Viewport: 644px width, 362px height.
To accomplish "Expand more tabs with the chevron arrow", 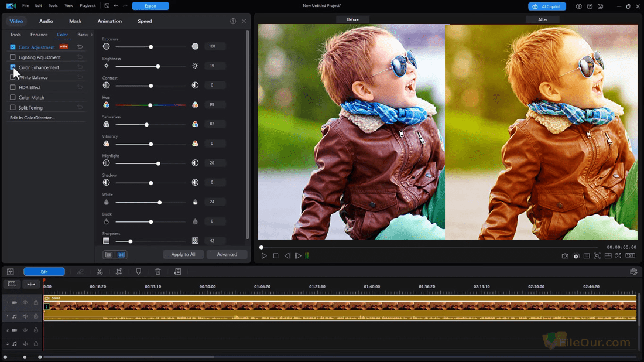I will (91, 35).
